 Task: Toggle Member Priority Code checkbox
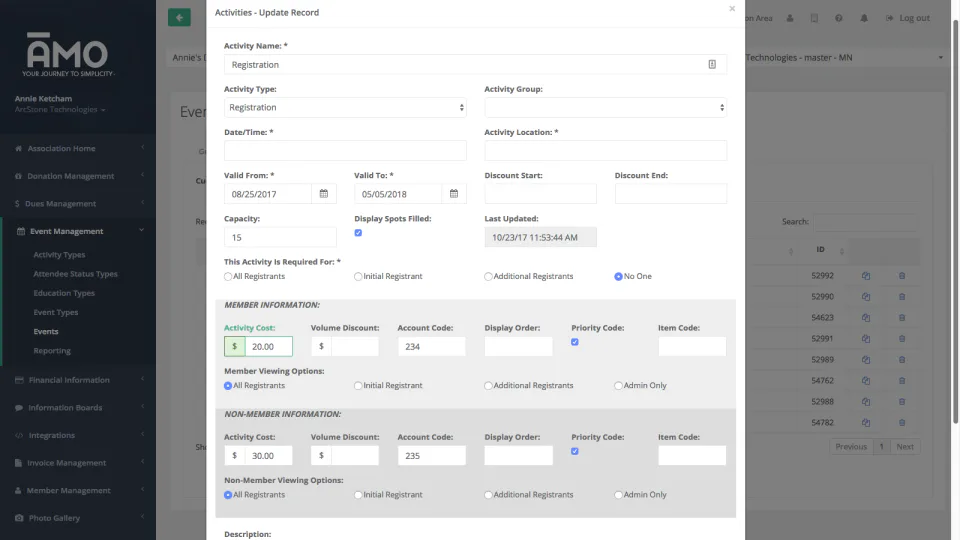tap(575, 342)
